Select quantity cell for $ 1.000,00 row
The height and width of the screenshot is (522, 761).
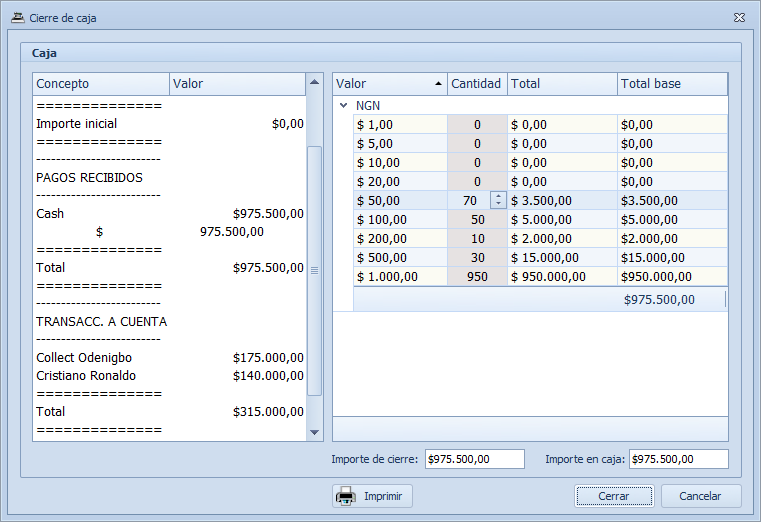[476, 277]
